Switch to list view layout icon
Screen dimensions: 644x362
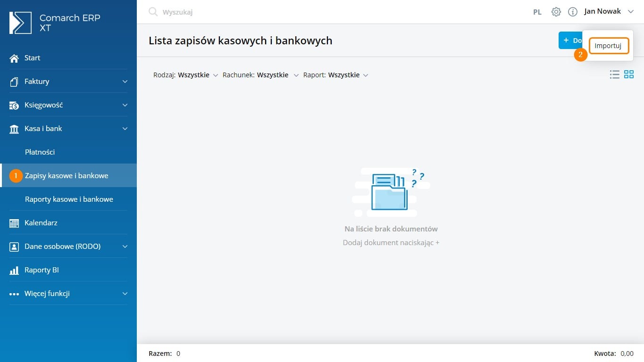click(x=614, y=74)
